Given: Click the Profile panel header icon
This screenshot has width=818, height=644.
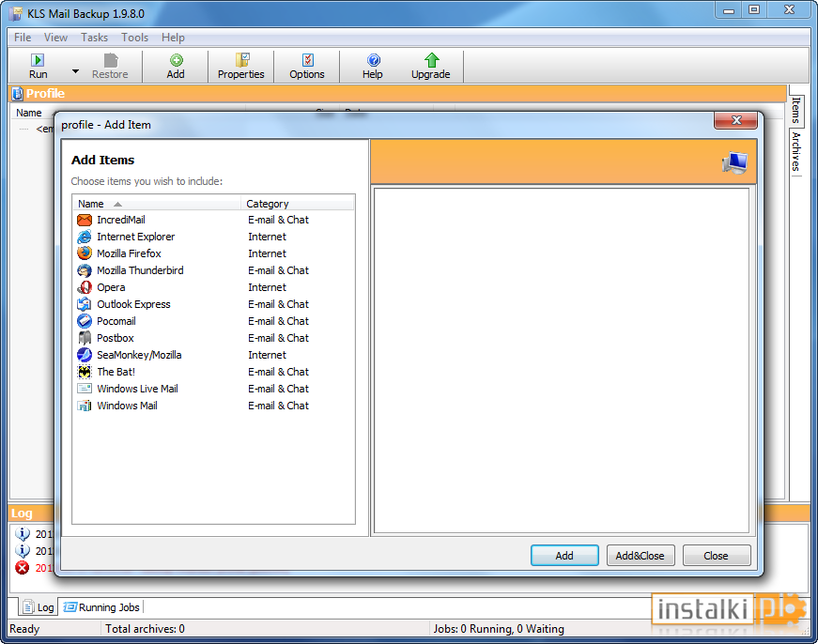Looking at the screenshot, I should 17,93.
